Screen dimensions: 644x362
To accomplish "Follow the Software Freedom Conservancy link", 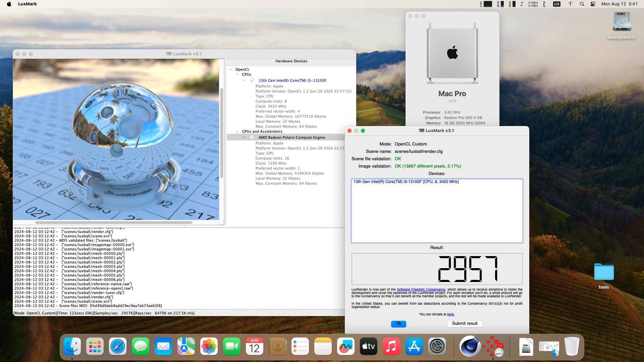I will click(421, 290).
